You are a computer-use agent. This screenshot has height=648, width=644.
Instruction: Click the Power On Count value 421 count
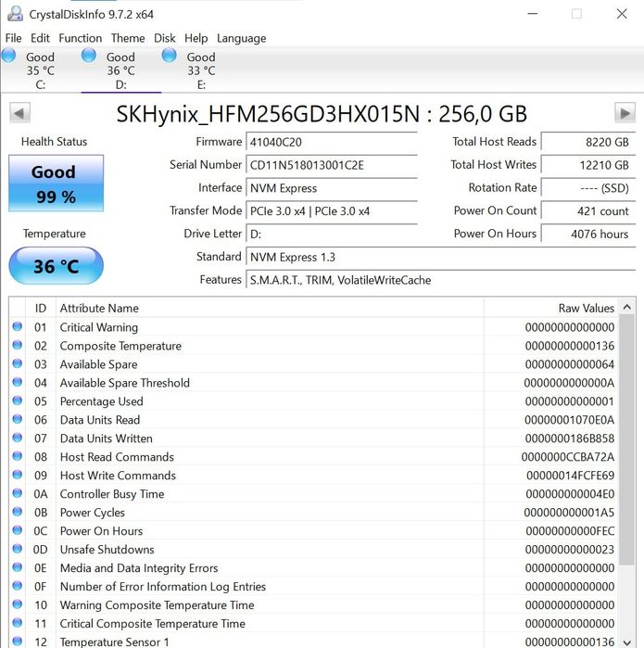tap(588, 211)
